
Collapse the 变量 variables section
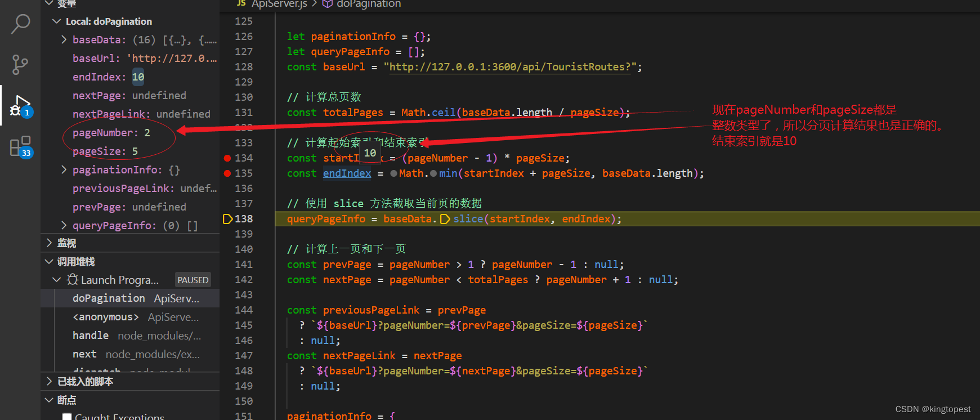[49, 3]
